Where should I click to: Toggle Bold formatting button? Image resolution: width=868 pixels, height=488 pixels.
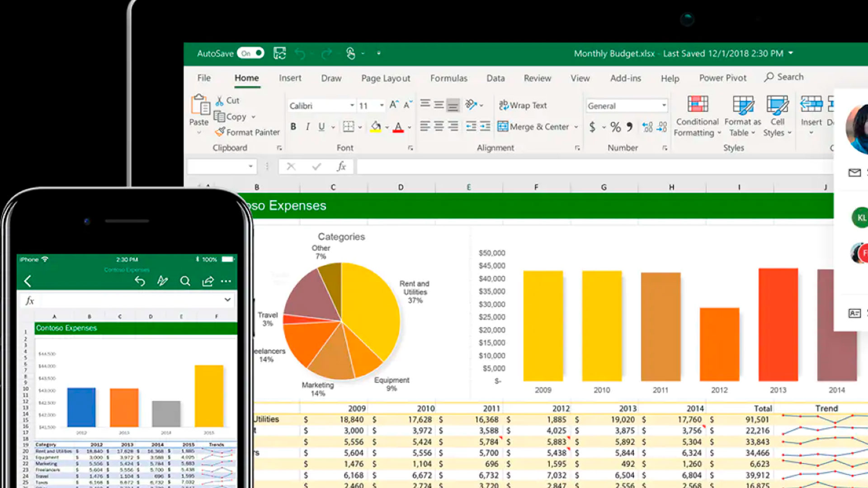293,127
